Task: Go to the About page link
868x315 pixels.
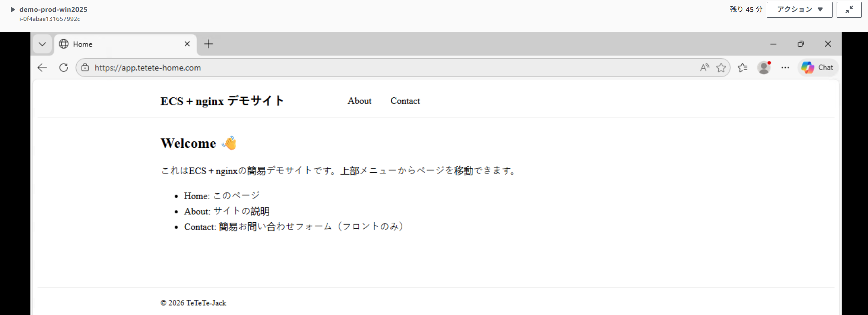Action: point(359,101)
